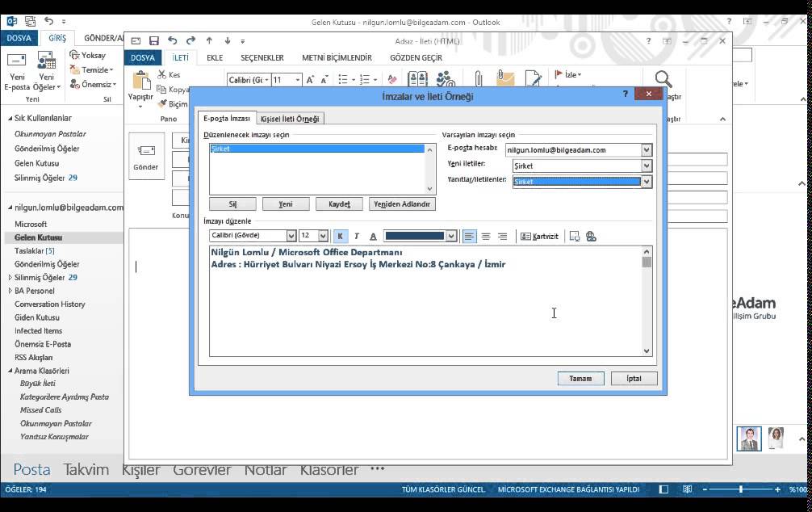
Task: Open address book icon in ribbon
Action: (x=417, y=79)
